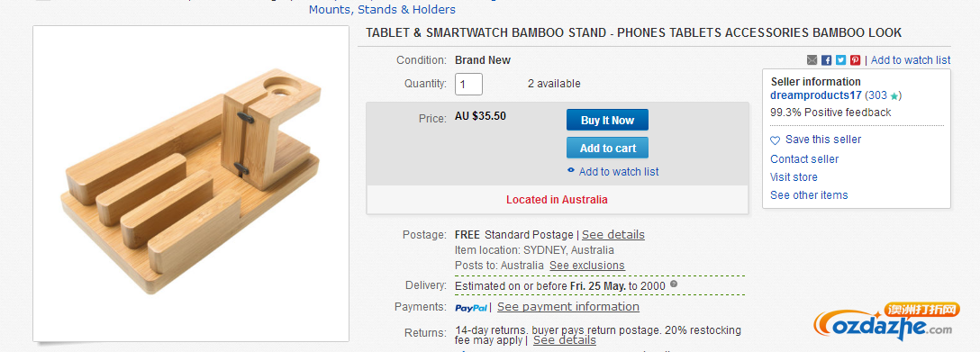Open dreamproducts17 seller profile
Viewport: 980px width, 352px height.
(x=816, y=95)
